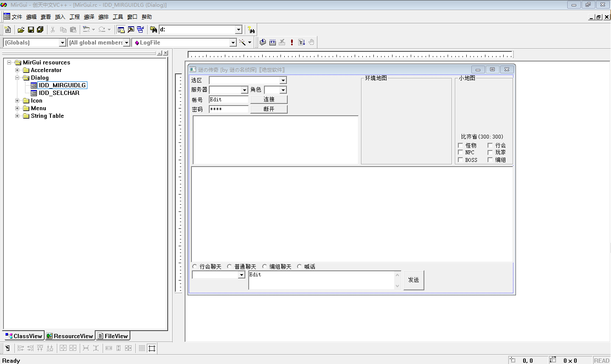Toggle the Workspace window icon

[121, 30]
